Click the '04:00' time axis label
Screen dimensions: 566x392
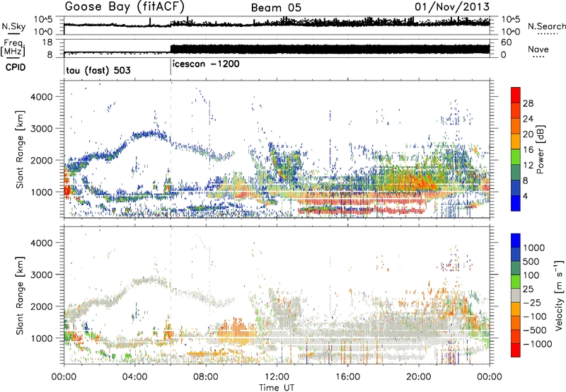(x=135, y=376)
